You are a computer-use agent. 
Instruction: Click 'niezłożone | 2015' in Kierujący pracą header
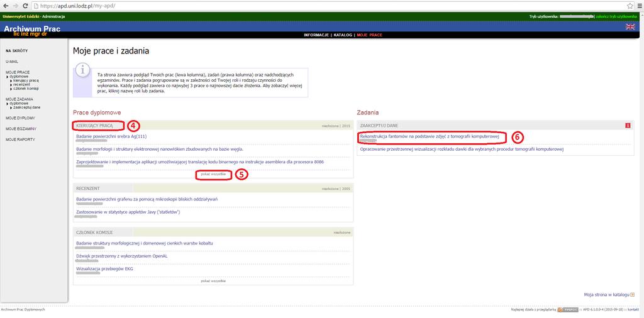[x=336, y=126]
